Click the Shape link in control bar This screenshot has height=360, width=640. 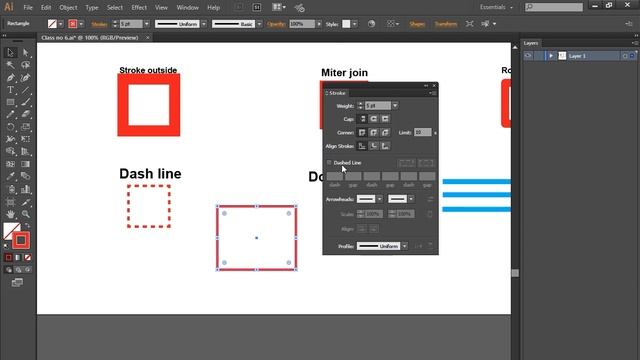pos(417,24)
